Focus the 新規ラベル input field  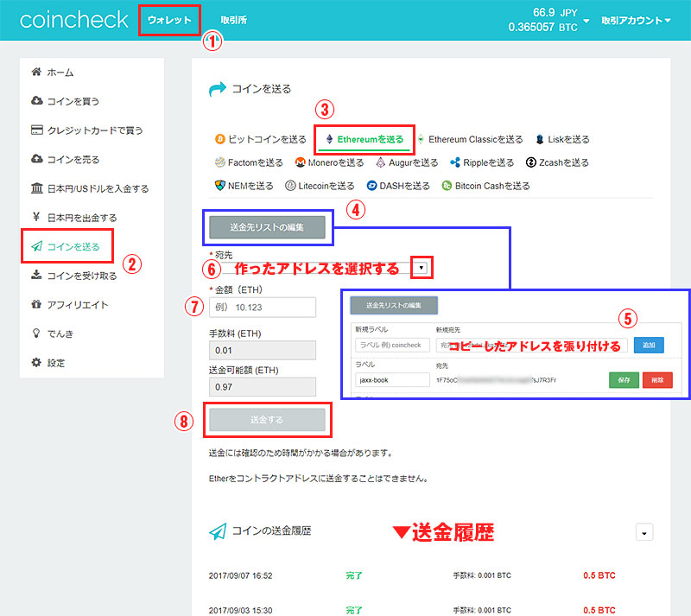(392, 346)
